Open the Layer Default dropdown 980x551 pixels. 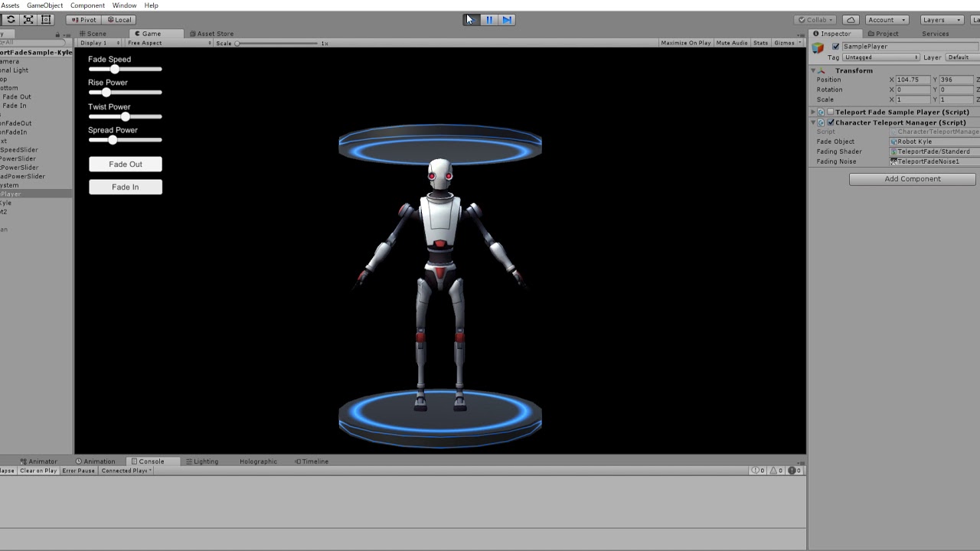(962, 57)
